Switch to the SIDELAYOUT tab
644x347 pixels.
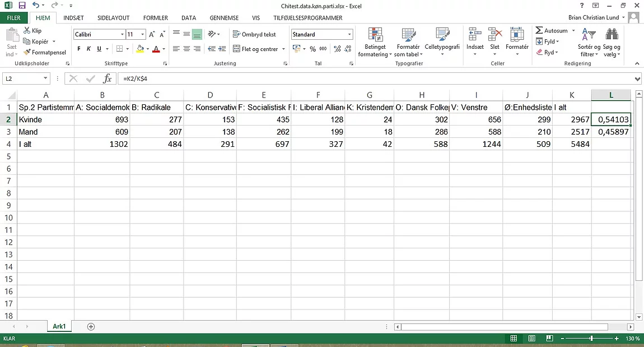pyautogui.click(x=113, y=18)
